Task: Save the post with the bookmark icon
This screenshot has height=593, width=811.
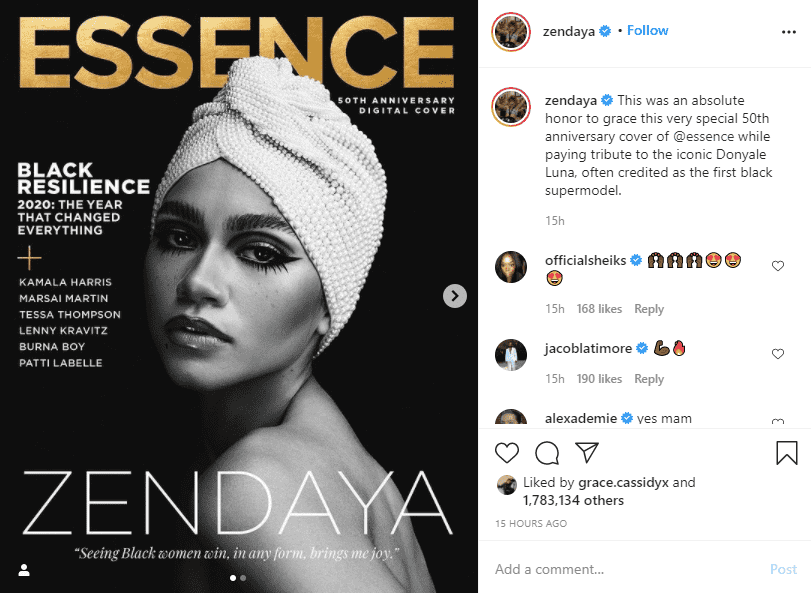Action: click(x=787, y=453)
